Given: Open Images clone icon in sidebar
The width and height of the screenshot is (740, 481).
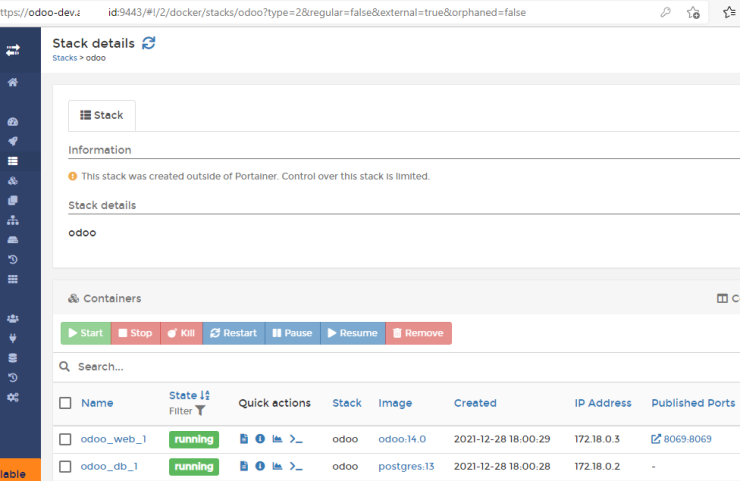Looking at the screenshot, I should (x=13, y=201).
